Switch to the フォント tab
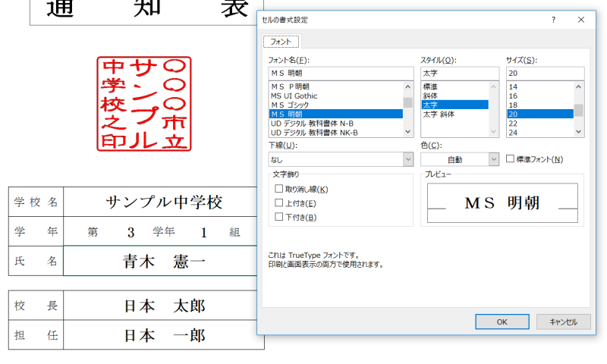 (x=281, y=42)
